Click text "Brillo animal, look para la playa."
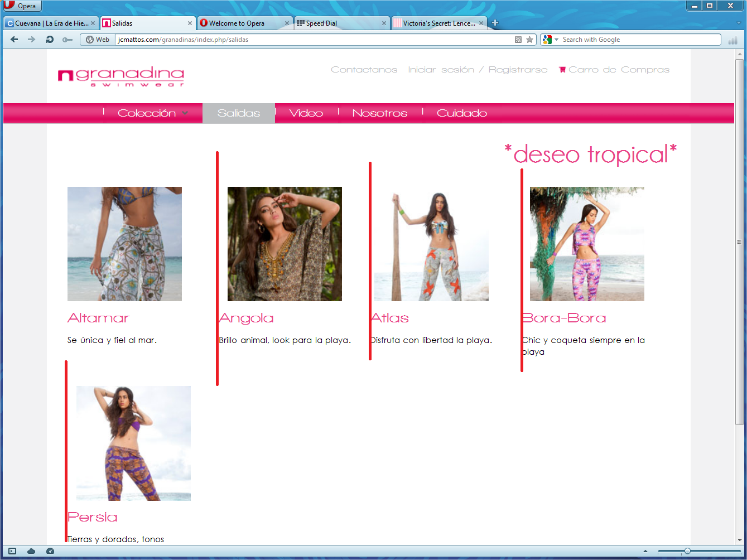 pyautogui.click(x=285, y=340)
